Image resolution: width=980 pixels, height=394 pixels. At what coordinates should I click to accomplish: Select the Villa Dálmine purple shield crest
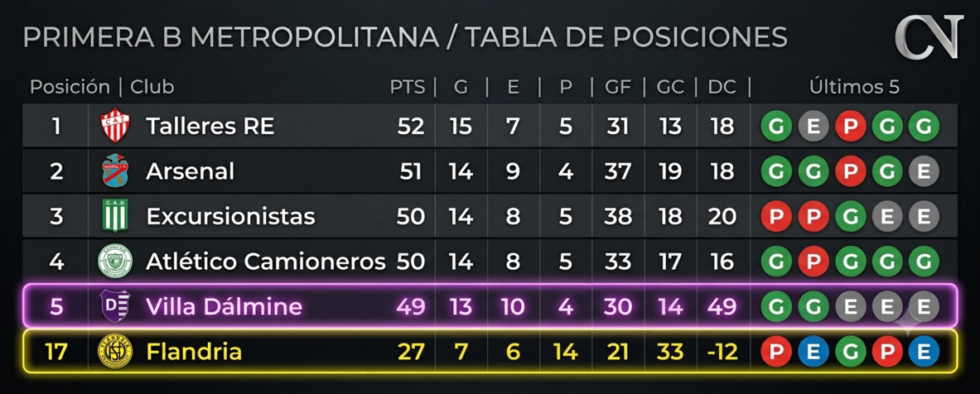[x=115, y=306]
